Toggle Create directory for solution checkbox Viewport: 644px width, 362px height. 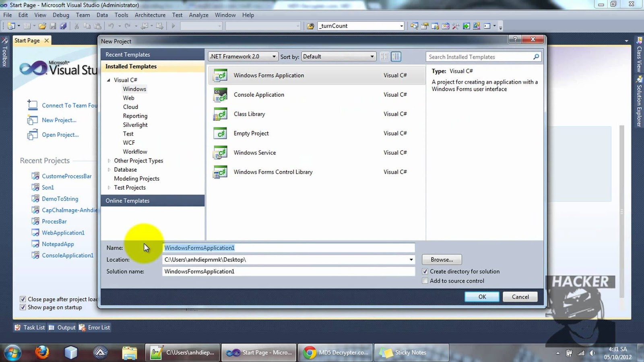[425, 271]
